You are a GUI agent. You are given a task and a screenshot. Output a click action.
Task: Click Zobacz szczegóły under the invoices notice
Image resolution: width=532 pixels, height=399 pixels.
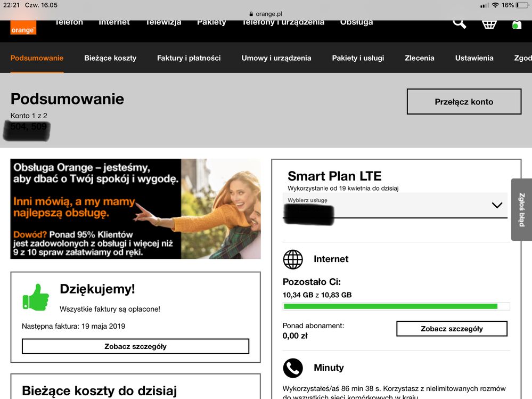[135, 346]
